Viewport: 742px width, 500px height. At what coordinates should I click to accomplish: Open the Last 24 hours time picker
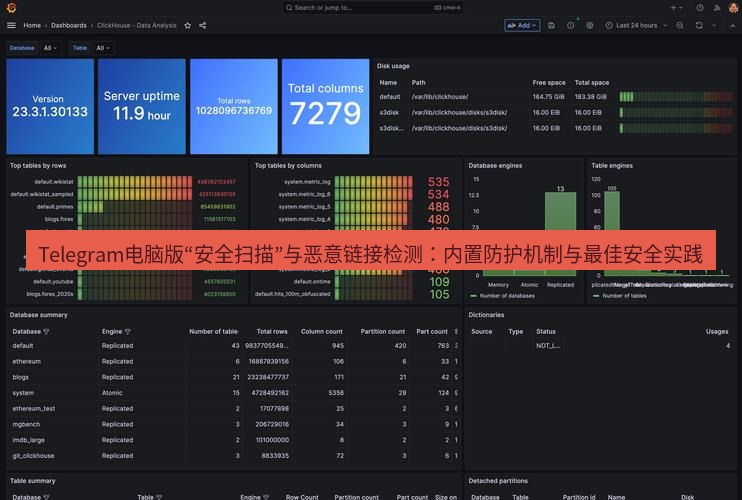click(x=636, y=26)
